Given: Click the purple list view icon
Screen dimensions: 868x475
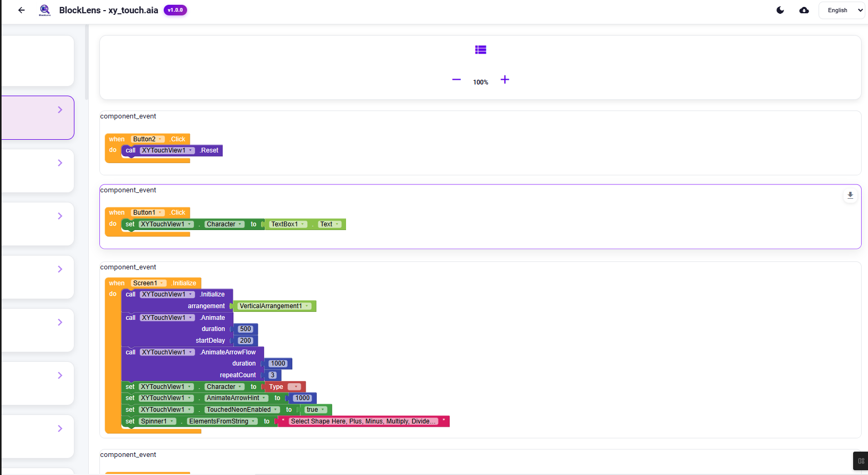Looking at the screenshot, I should point(481,49).
